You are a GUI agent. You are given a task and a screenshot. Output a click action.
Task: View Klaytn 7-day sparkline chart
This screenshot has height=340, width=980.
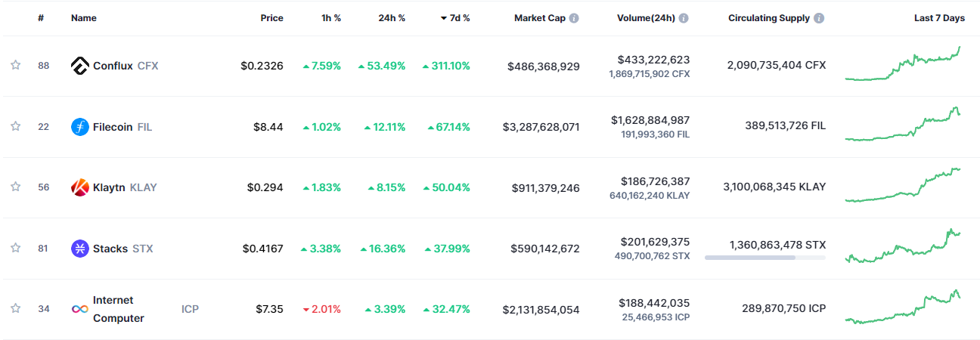903,185
